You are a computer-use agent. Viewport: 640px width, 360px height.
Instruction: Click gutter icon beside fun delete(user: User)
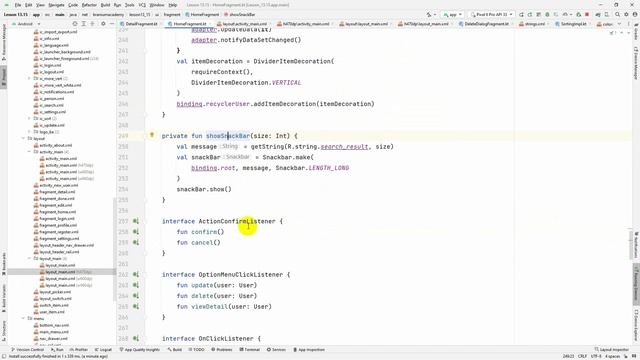pos(136,296)
